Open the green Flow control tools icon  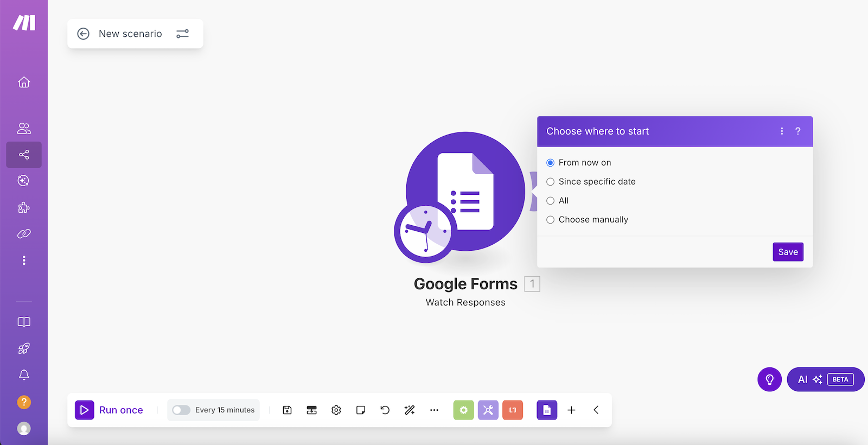click(x=463, y=410)
